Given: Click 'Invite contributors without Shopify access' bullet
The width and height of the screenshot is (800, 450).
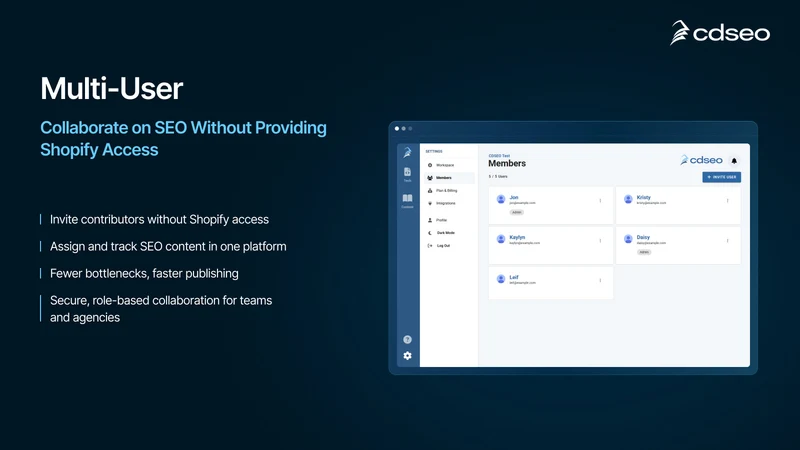Looking at the screenshot, I should 159,219.
